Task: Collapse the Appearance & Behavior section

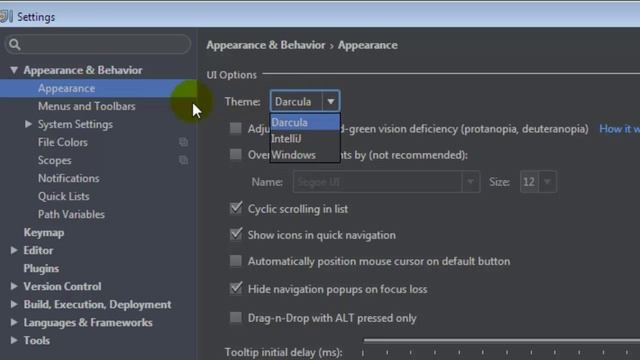Action: tap(14, 70)
